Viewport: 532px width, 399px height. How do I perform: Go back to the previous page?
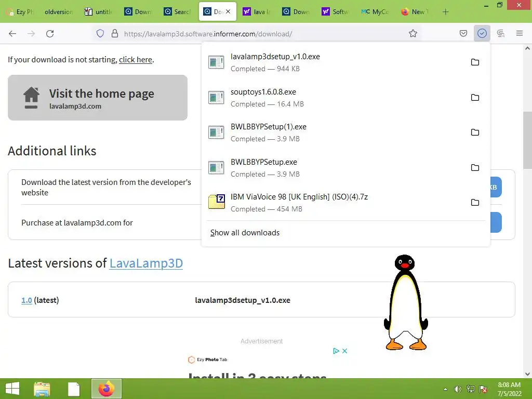coord(12,33)
